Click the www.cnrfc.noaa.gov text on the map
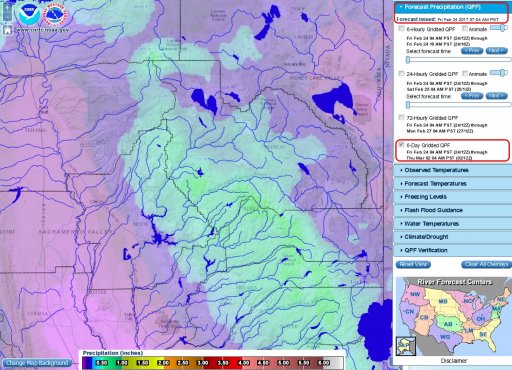Image resolution: width=512 pixels, height=370 pixels. click(42, 30)
